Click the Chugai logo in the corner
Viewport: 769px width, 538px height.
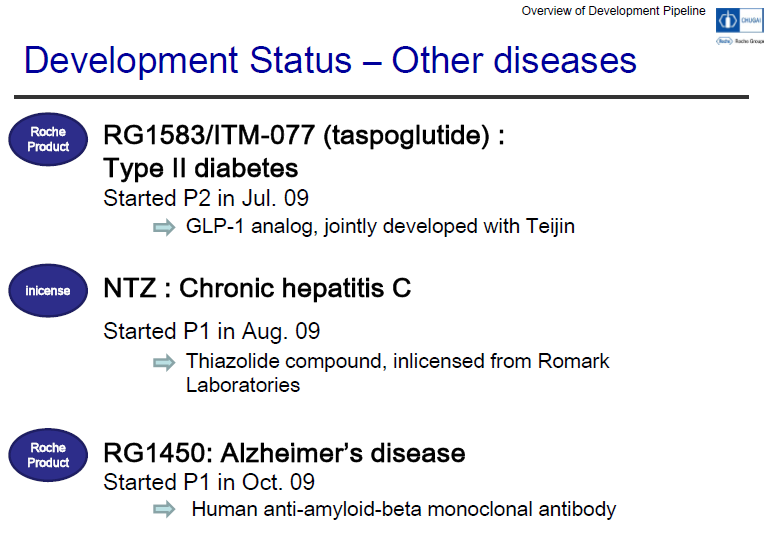(x=737, y=20)
